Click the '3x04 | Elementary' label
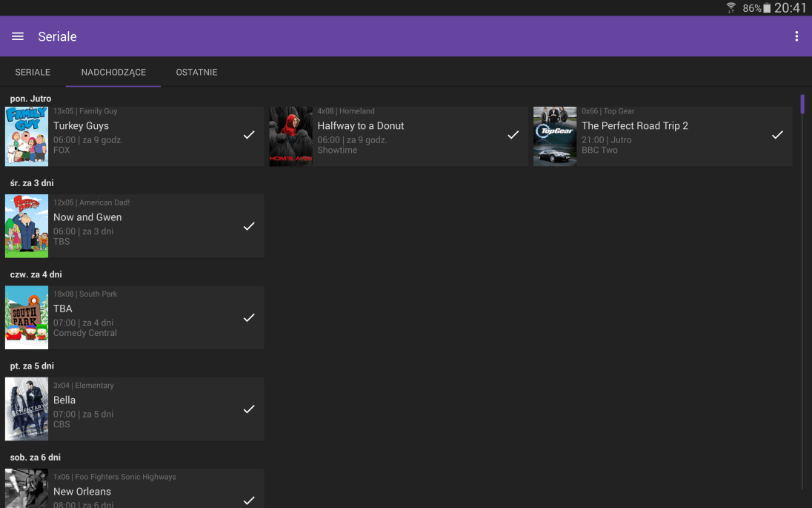This screenshot has height=508, width=812. 84,386
